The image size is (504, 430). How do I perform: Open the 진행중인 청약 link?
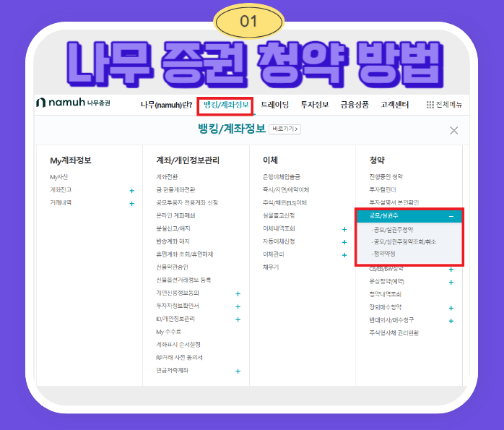click(x=386, y=177)
